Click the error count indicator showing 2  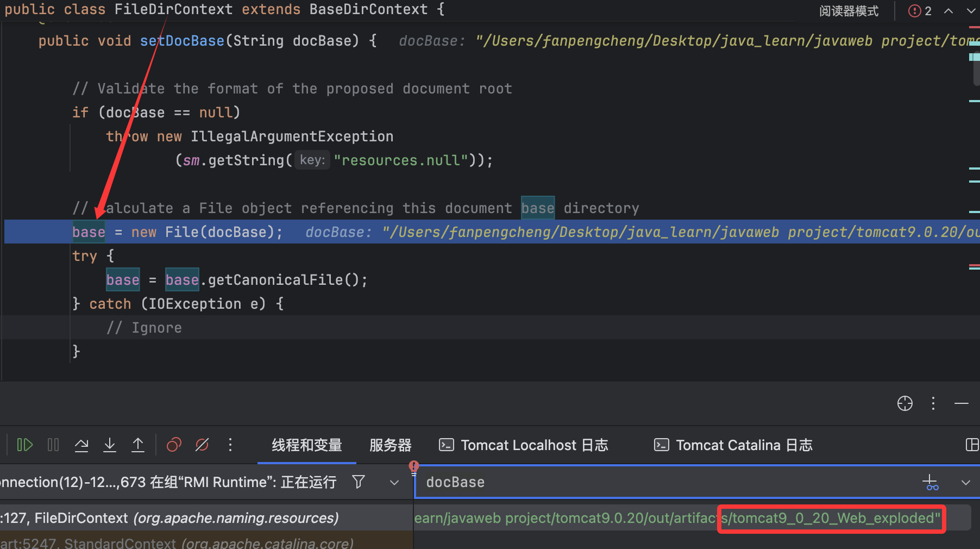(920, 11)
